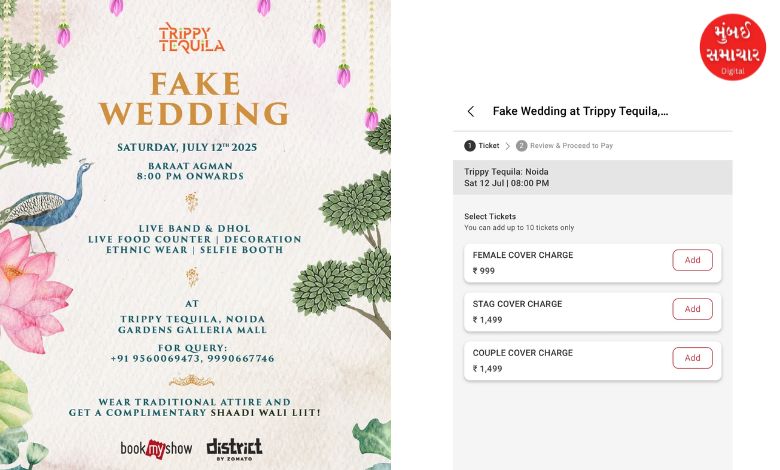Click the BookMyShow logo on poster
780x470 pixels.
pos(156,449)
